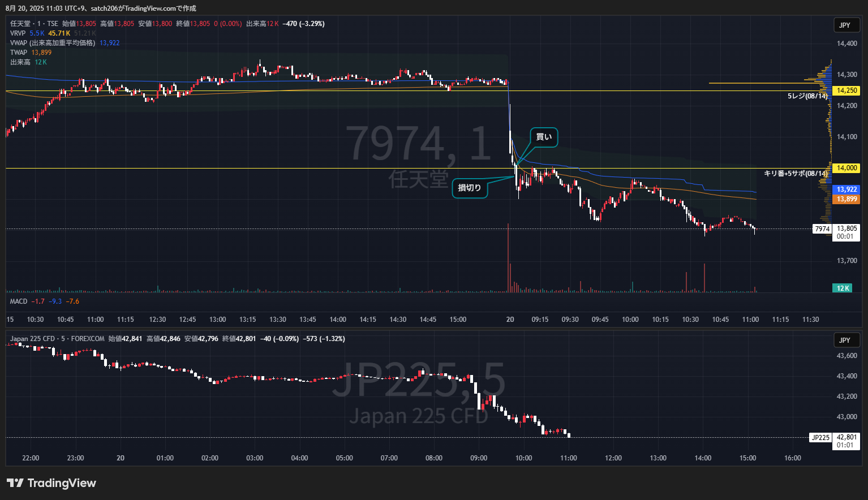The image size is (868, 500).
Task: Select the キリ番+5サポ(08/14) support line label
Action: tap(796, 174)
